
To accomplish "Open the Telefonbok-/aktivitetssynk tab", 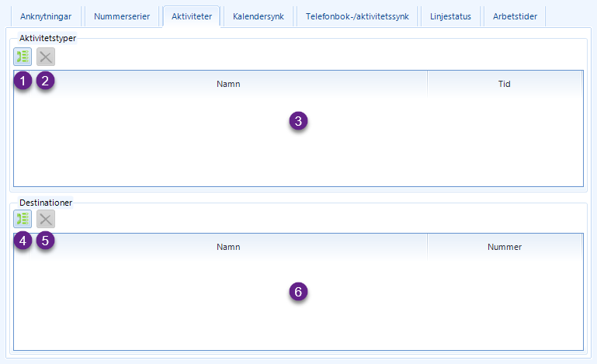I will pos(357,16).
